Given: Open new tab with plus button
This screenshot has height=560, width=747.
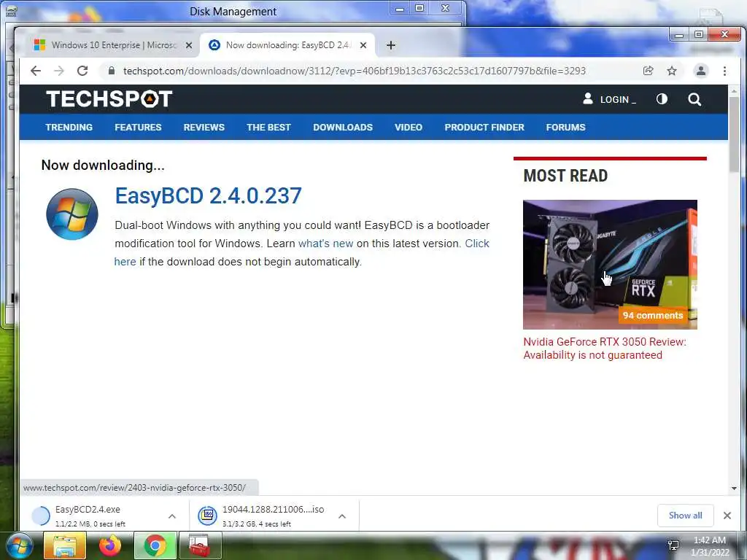Looking at the screenshot, I should [391, 45].
